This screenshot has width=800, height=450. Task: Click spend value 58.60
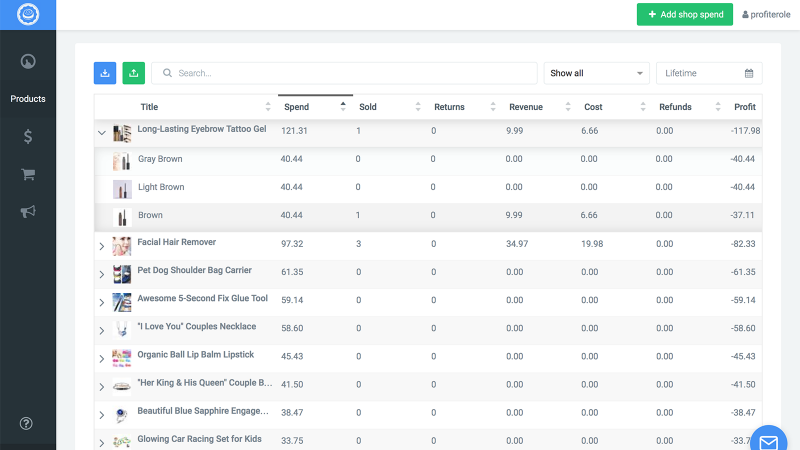pyautogui.click(x=292, y=328)
